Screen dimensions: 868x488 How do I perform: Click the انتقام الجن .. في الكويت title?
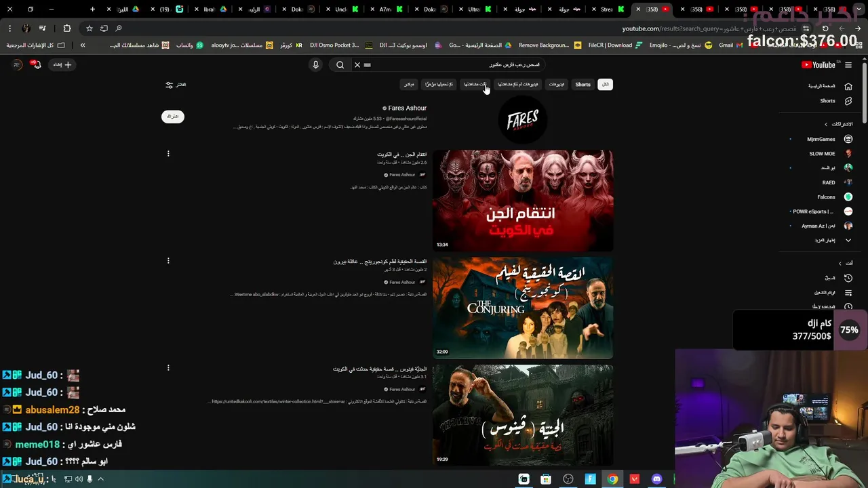[402, 155]
